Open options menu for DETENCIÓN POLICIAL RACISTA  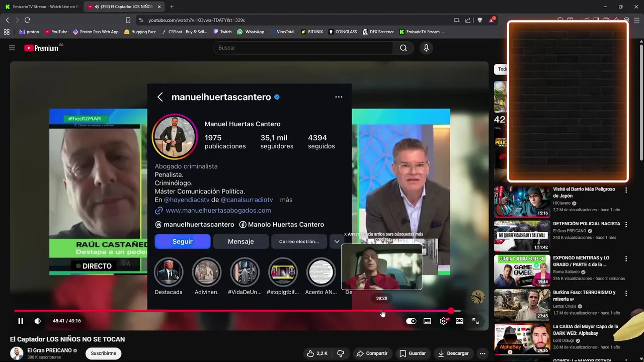pos(626,224)
